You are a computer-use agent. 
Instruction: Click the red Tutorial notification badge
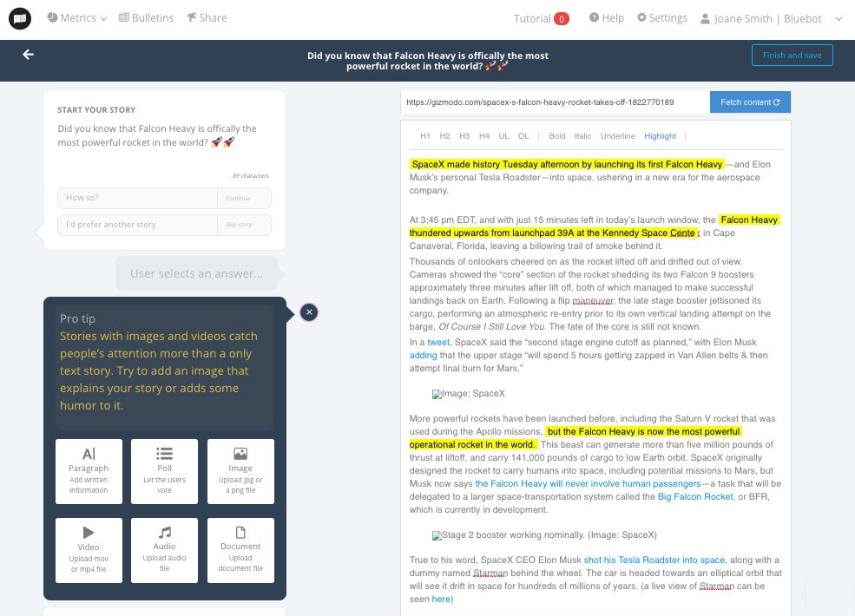[561, 19]
